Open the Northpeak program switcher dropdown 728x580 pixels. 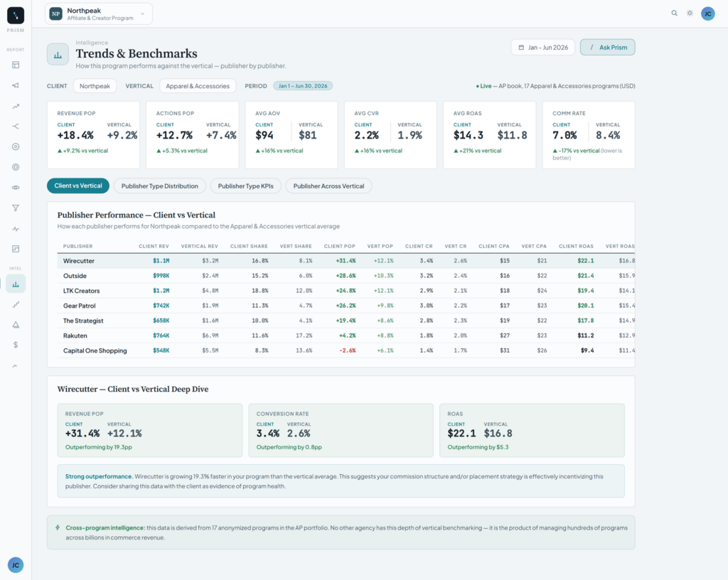pos(98,14)
